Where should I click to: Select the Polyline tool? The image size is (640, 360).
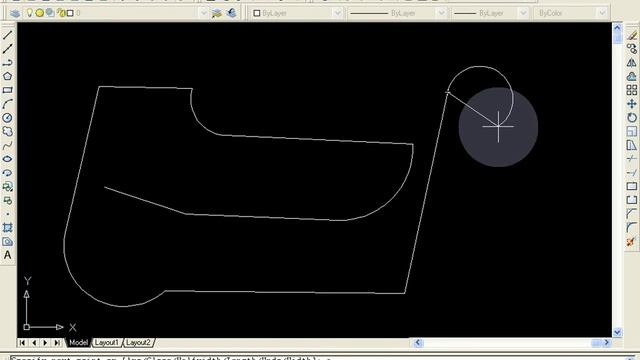click(x=7, y=63)
